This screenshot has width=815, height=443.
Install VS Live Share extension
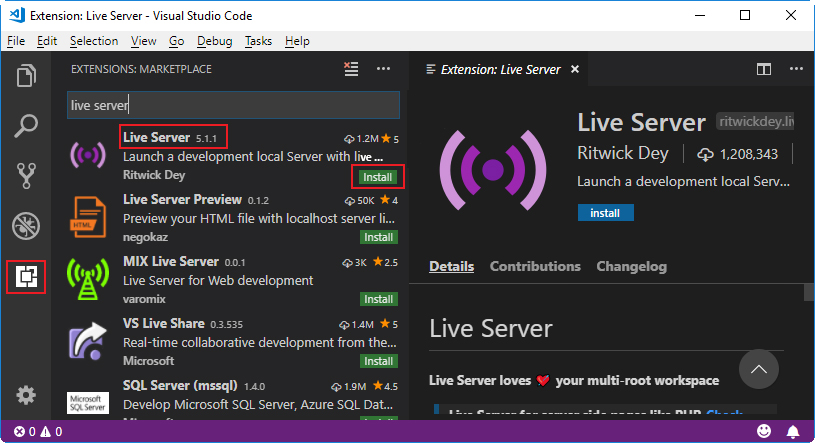point(379,361)
